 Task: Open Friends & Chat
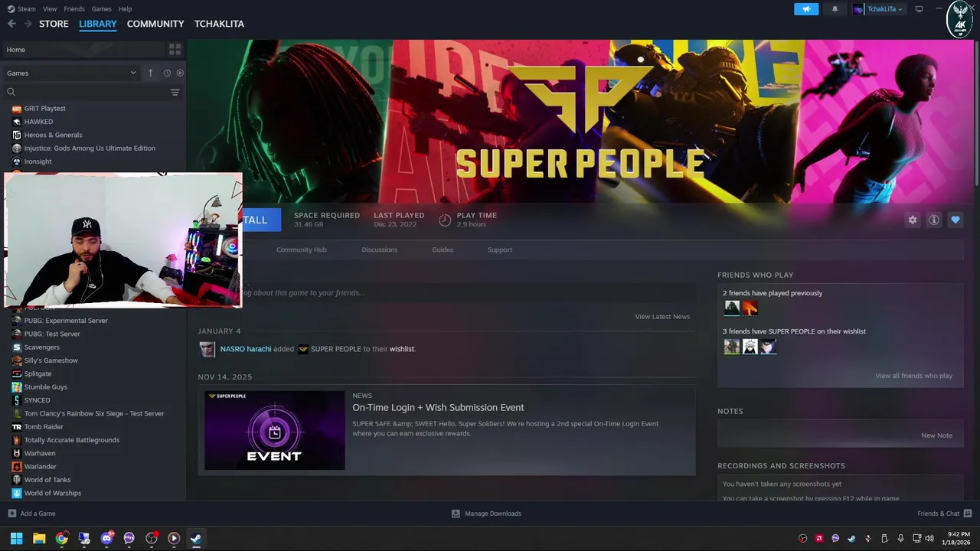944,514
